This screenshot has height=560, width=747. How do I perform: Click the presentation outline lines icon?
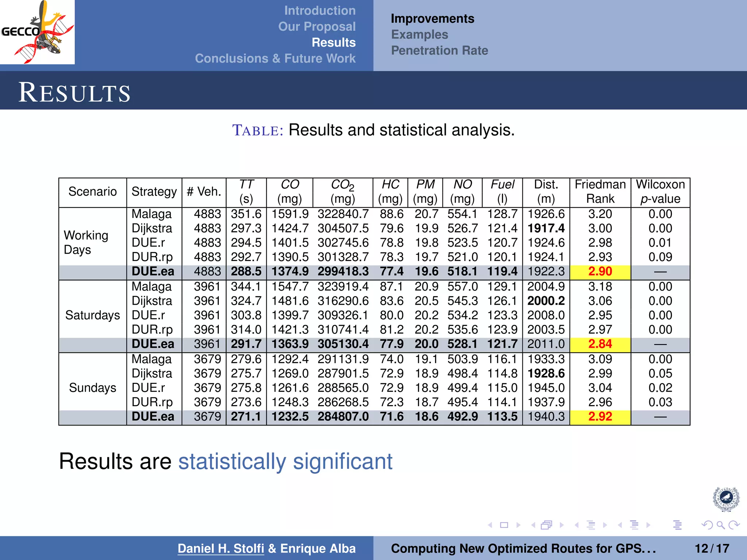click(x=677, y=525)
